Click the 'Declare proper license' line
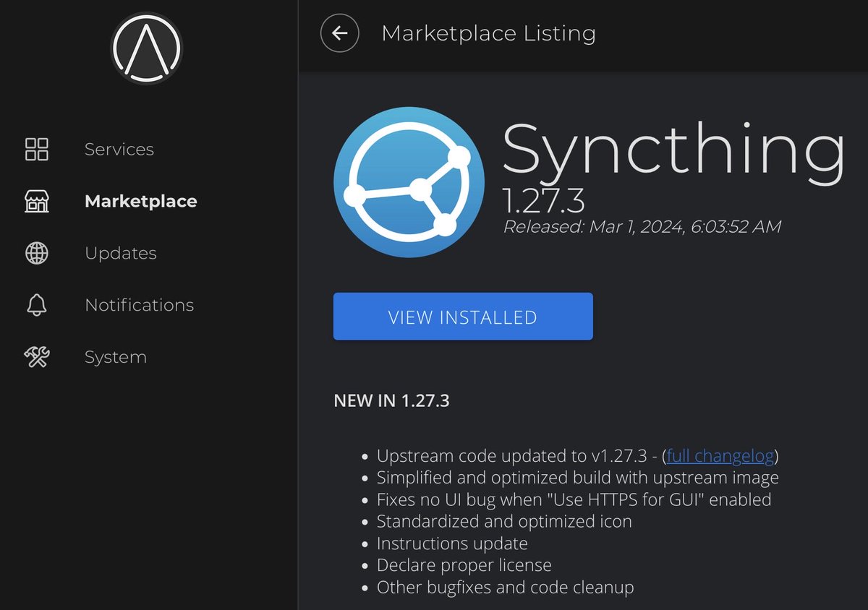 coord(464,565)
